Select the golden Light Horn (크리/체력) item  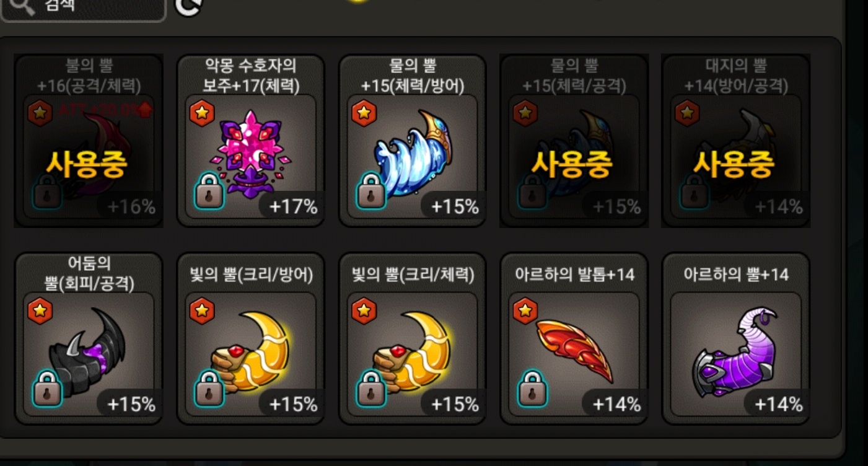coord(413,339)
